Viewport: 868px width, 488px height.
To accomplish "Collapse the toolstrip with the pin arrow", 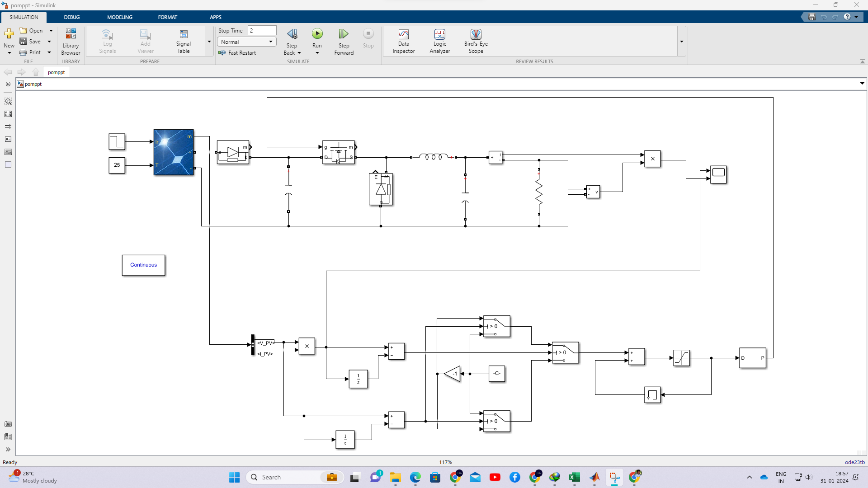I will click(862, 61).
